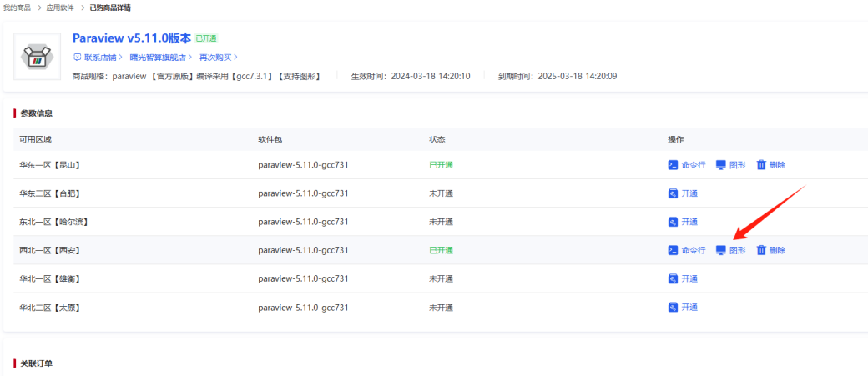Click the 联系店铺 chat icon link
868x376 pixels.
click(x=98, y=57)
